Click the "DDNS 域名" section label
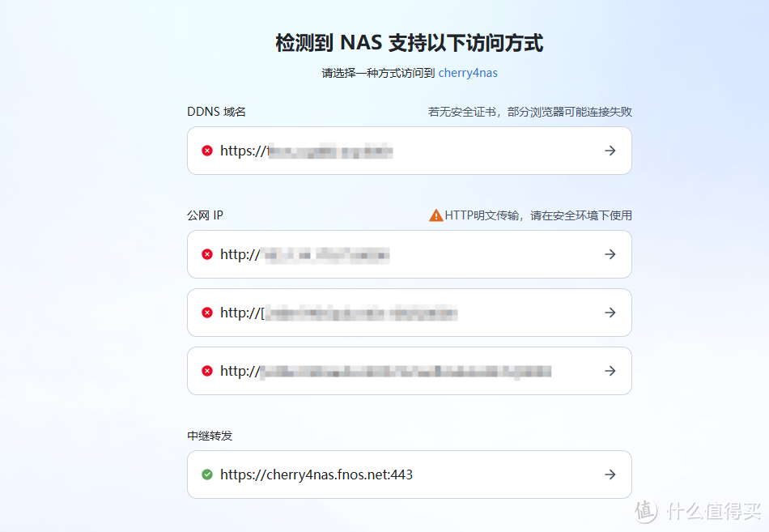Viewport: 769px width, 532px height. tap(216, 112)
